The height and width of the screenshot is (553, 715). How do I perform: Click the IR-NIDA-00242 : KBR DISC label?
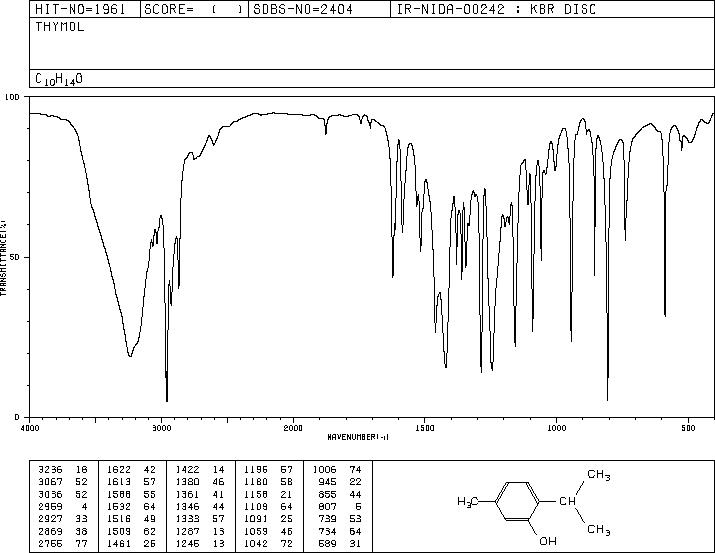[x=496, y=10]
